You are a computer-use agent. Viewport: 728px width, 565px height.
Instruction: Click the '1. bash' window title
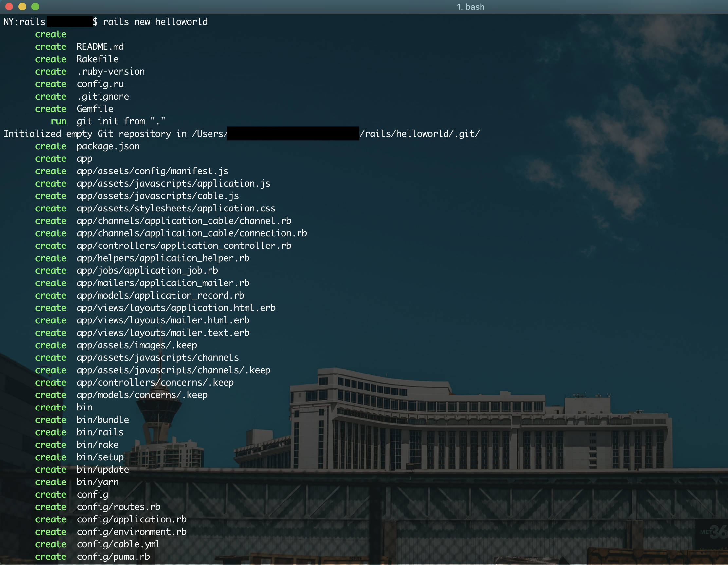click(470, 7)
